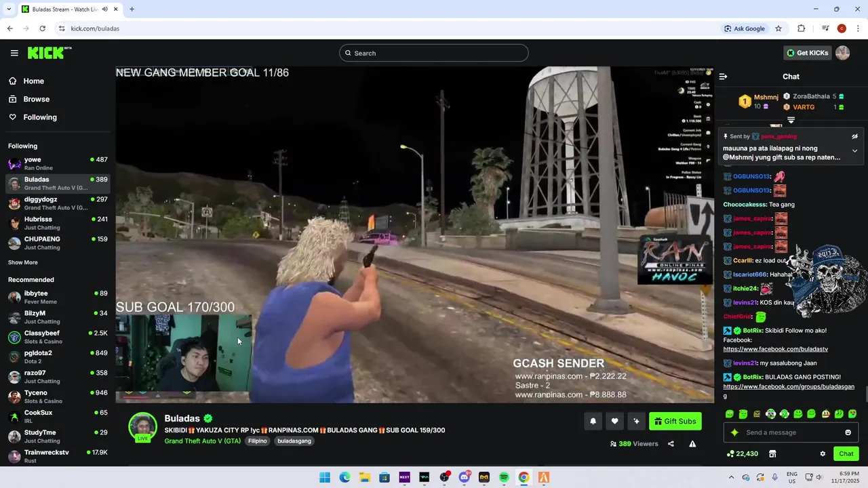868x488 pixels.
Task: Click the Buladas streamer avatar
Action: [x=142, y=427]
